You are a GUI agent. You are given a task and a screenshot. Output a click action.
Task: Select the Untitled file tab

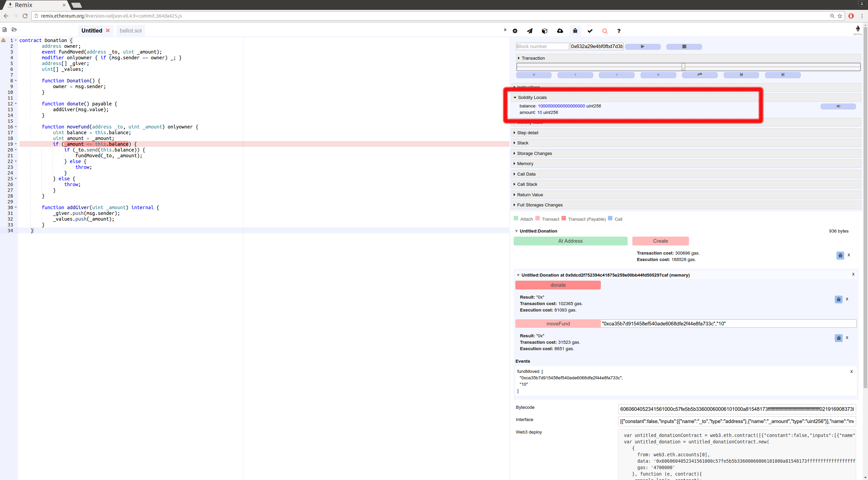92,31
